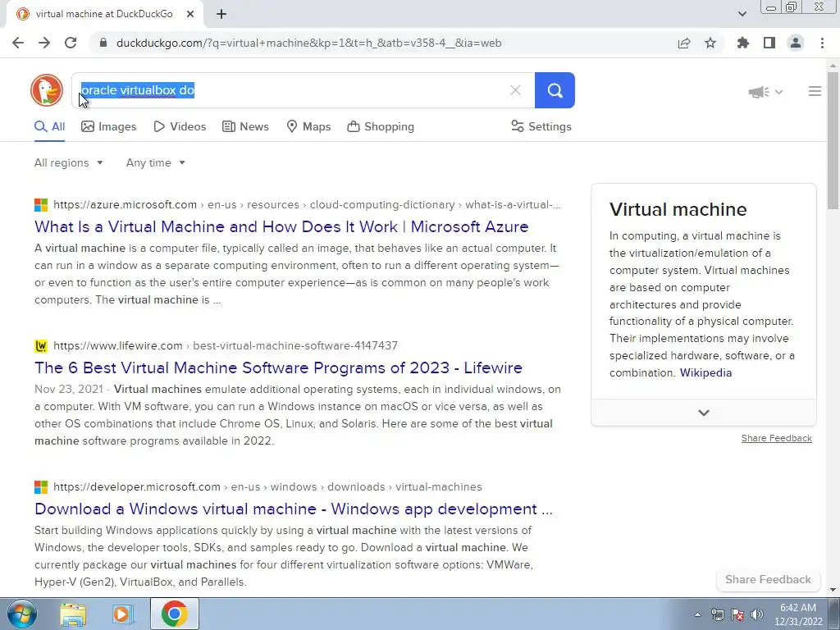Click underlined Share Feedback under info box
Viewport: 840px width, 630px height.
coord(776,438)
